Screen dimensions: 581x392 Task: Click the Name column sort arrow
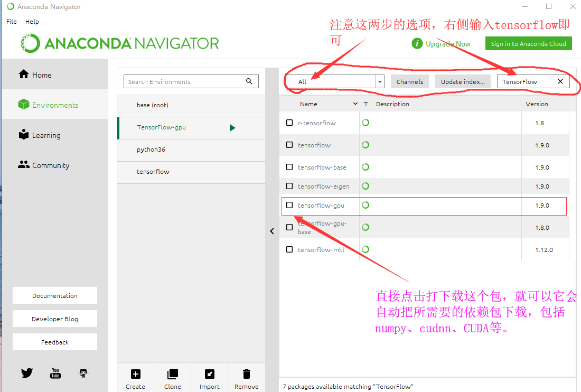pos(355,104)
